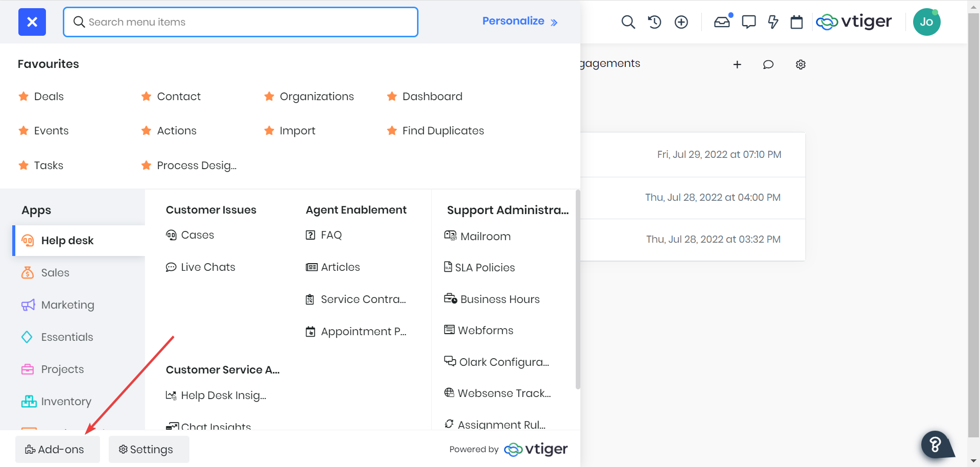The image size is (980, 467).
Task: Select the Marketing app in sidebar
Action: [67, 305]
